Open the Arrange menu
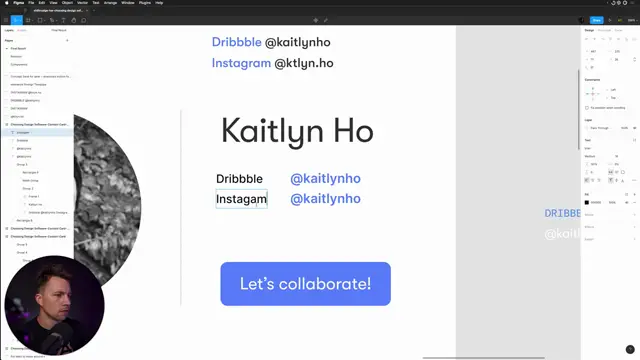640x360 pixels. 110,2
